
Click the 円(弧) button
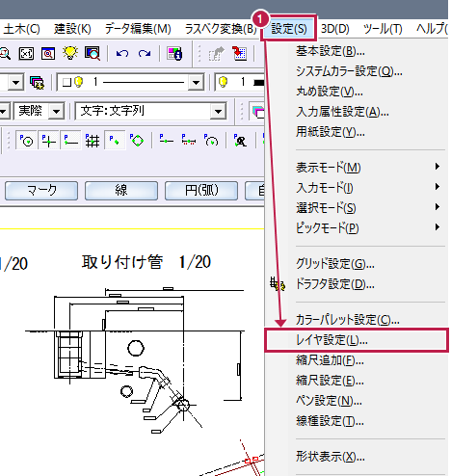click(x=201, y=191)
